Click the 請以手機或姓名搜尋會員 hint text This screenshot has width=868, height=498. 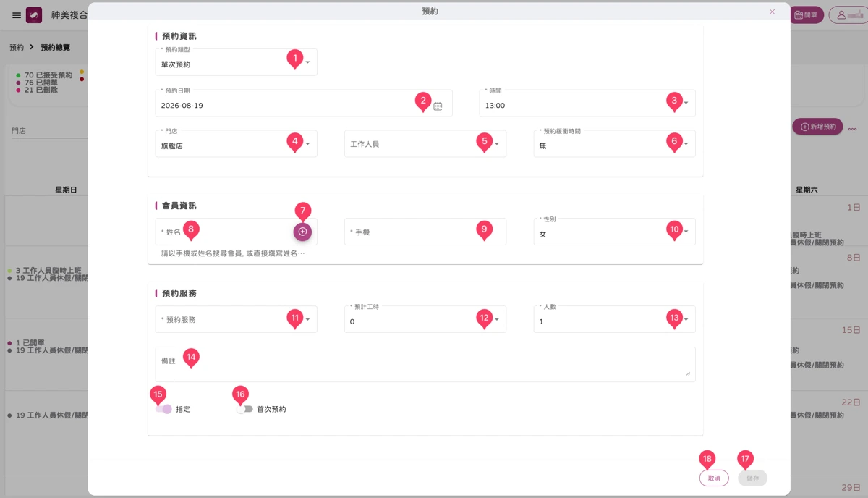pyautogui.click(x=233, y=254)
